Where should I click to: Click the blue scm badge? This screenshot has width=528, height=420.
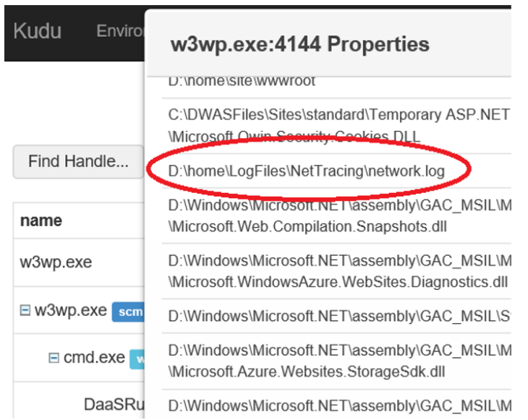pyautogui.click(x=128, y=311)
